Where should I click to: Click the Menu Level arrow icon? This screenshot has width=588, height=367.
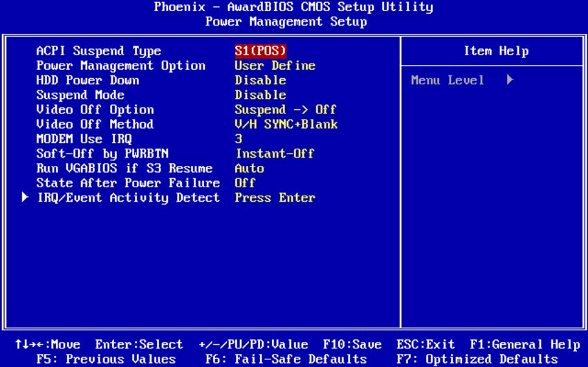(x=510, y=79)
